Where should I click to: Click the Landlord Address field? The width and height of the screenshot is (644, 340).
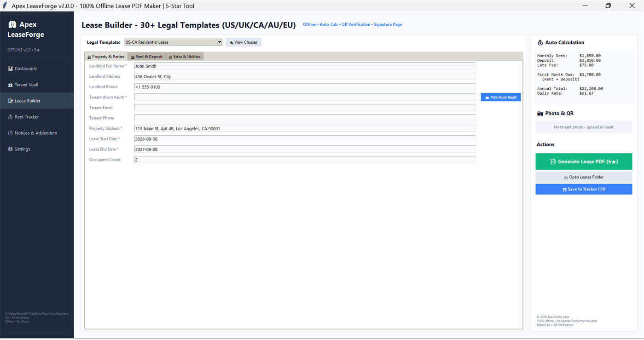point(305,76)
